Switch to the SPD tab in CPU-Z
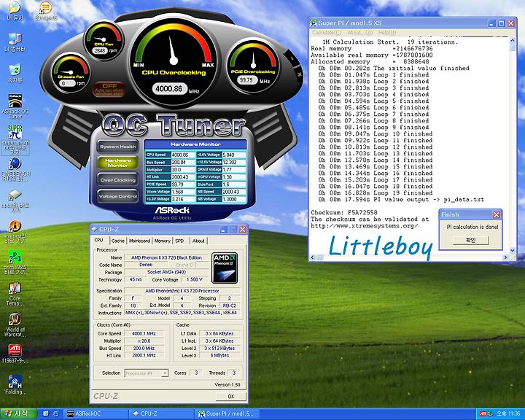 pos(179,241)
